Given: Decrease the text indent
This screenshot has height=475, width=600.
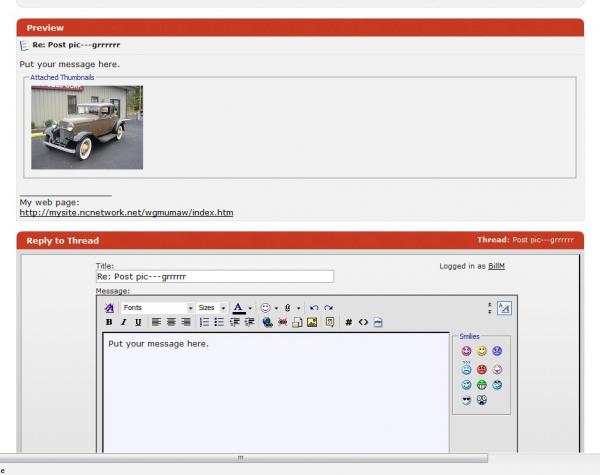Looking at the screenshot, I should 235,322.
